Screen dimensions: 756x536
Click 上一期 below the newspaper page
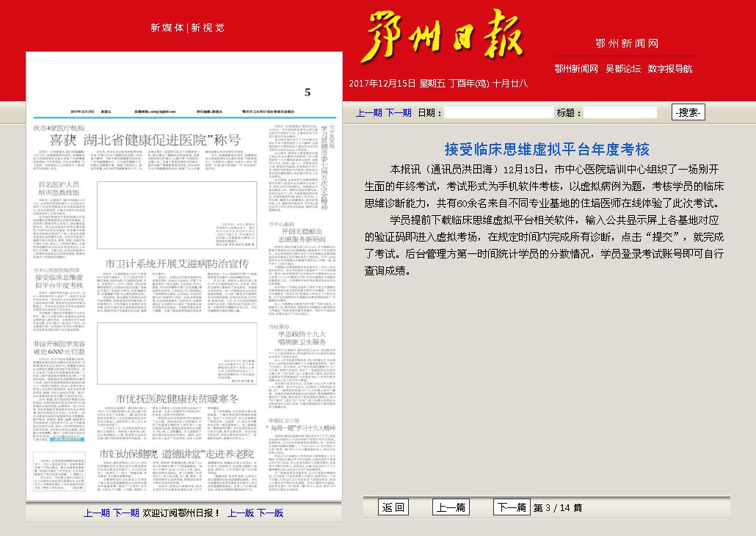(97, 513)
